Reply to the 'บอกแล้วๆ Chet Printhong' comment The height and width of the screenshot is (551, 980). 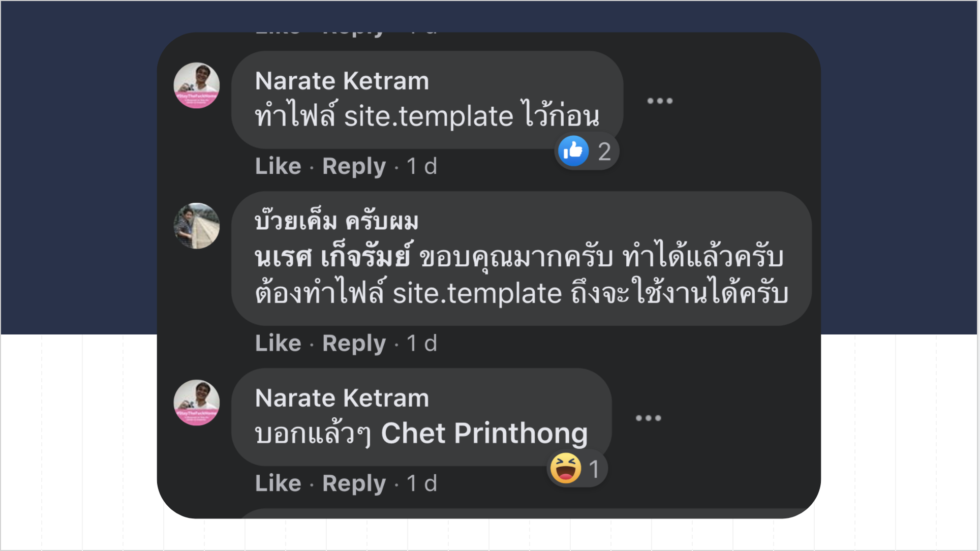(354, 483)
